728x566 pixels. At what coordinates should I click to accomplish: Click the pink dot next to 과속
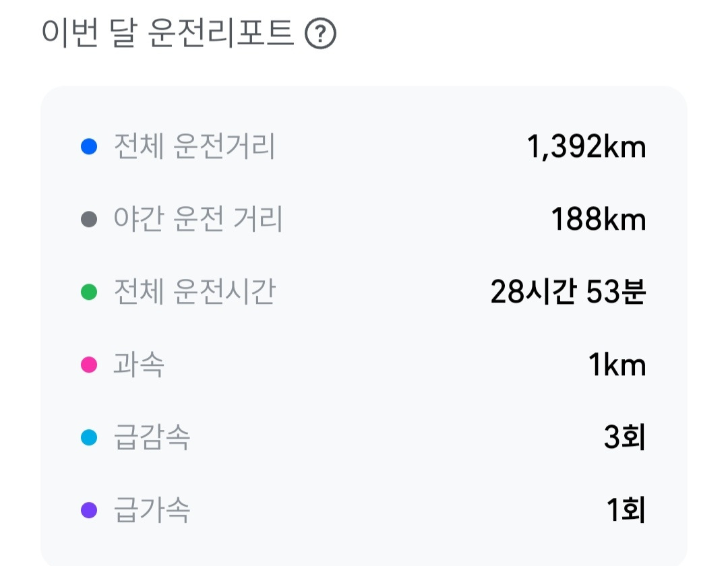(x=89, y=365)
